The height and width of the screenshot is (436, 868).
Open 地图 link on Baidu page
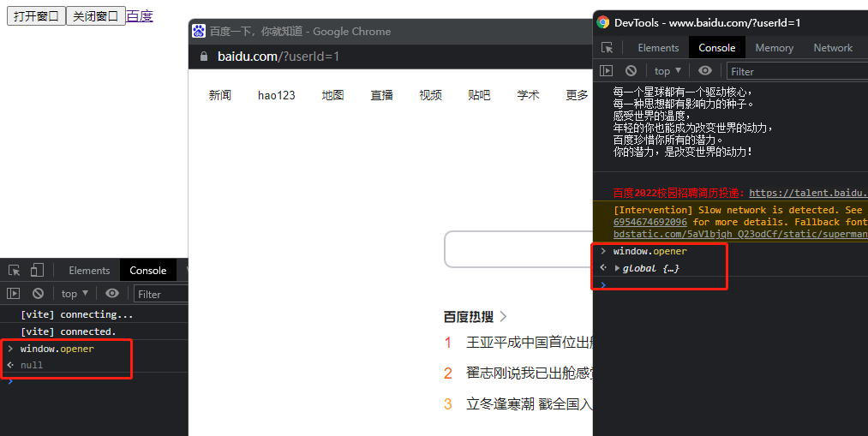(332, 95)
